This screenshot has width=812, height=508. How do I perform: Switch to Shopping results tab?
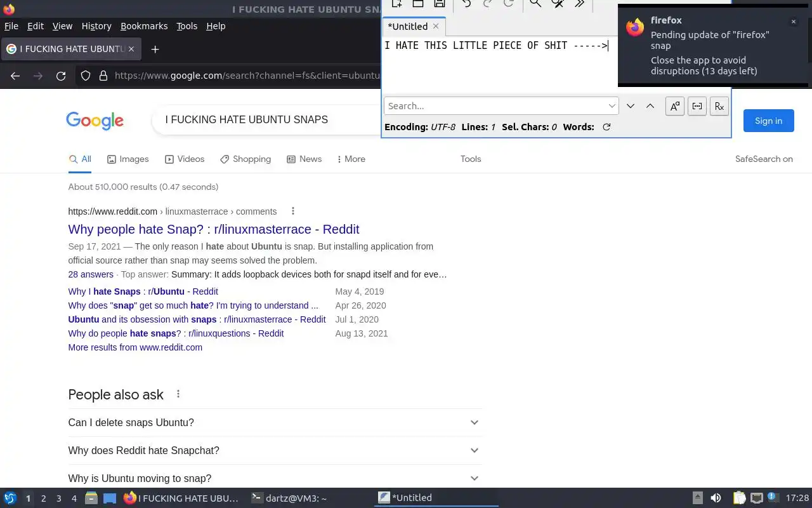pyautogui.click(x=246, y=159)
